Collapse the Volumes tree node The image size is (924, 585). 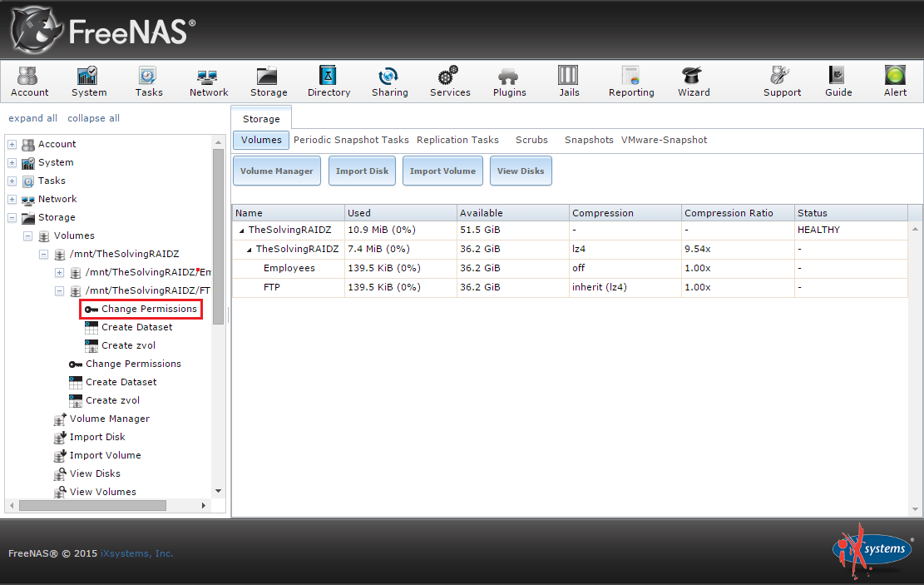pyautogui.click(x=27, y=235)
